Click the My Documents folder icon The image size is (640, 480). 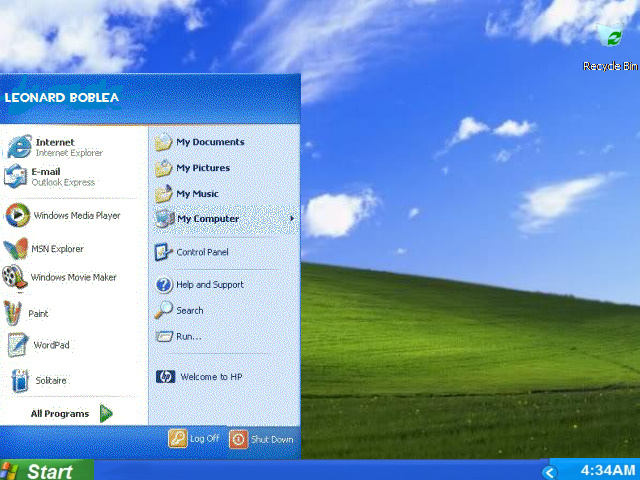163,142
